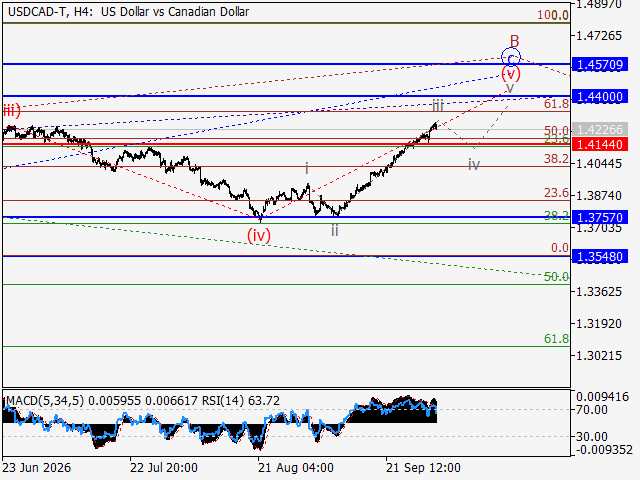The width and height of the screenshot is (640, 480).
Task: Select the red 61.8 Fibonacci label
Action: [x=556, y=104]
